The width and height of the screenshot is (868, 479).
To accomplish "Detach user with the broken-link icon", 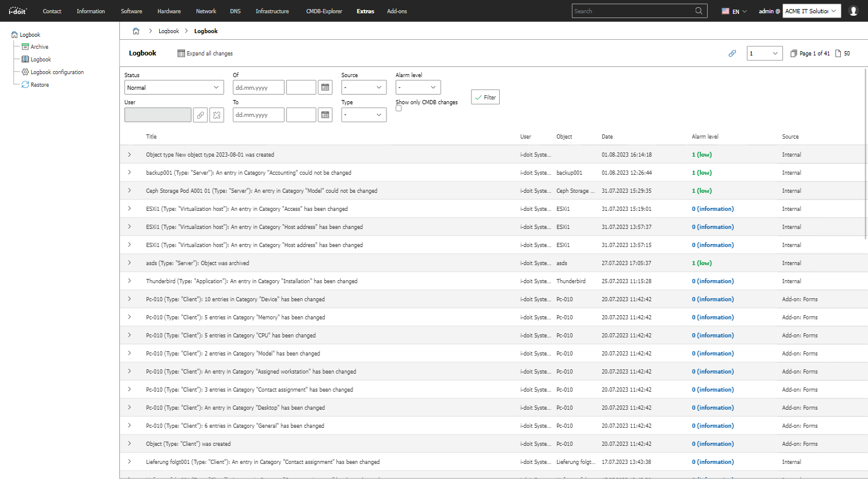I will point(217,114).
